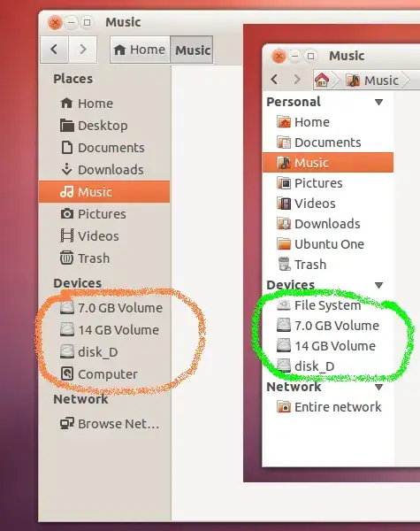Open Pictures under Personal sidebar
420x531 pixels.
(328, 183)
